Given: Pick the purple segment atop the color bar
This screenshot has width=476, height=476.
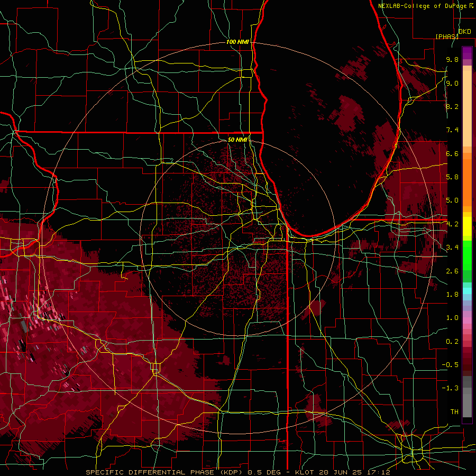Looking at the screenshot, I should pyautogui.click(x=467, y=53).
